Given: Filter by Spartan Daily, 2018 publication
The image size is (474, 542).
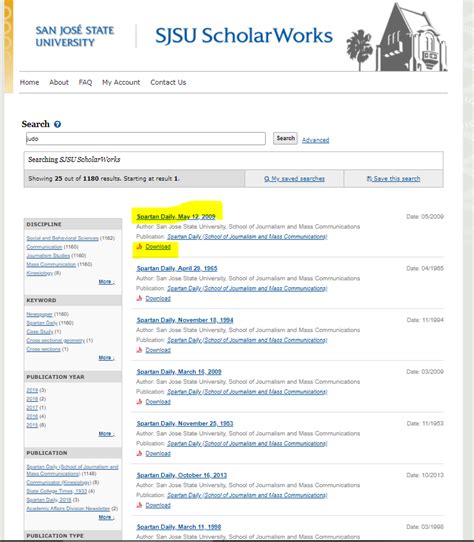Looking at the screenshot, I should click(49, 500).
